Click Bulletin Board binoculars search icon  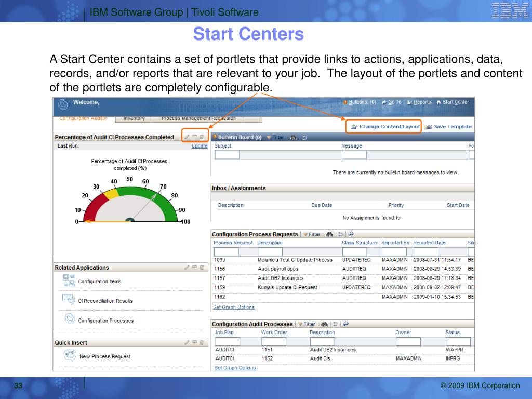[x=294, y=137]
